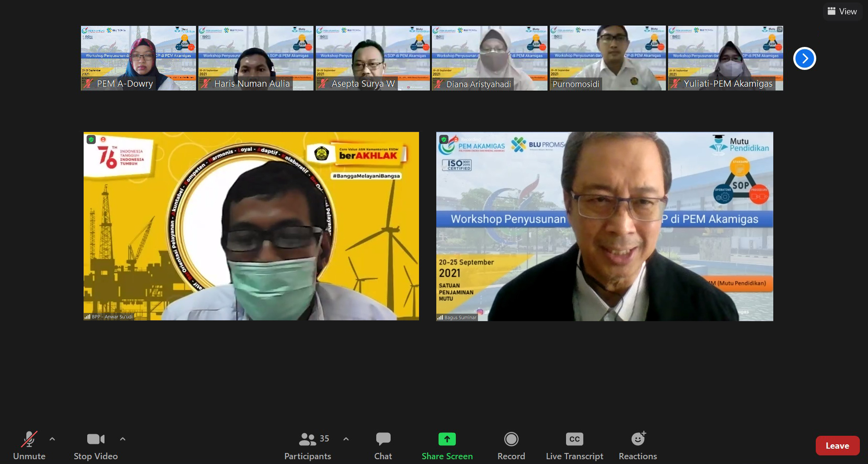Click the muted mic icon beside Asepta Surya W
This screenshot has height=464, width=868.
(x=323, y=83)
